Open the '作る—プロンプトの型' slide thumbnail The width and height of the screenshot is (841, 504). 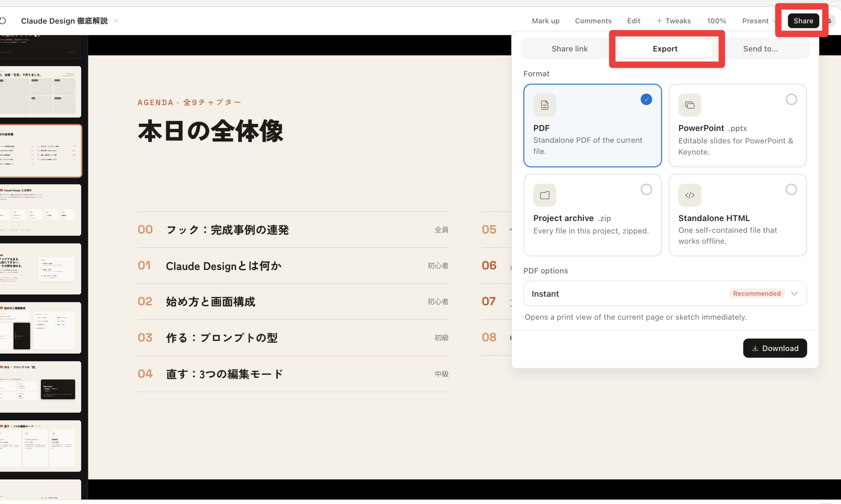(40, 387)
